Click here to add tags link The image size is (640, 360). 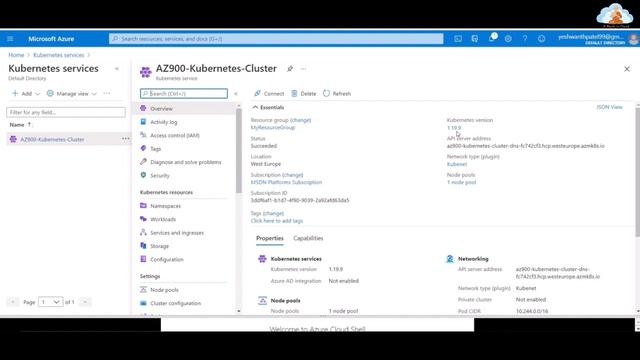coord(277,221)
